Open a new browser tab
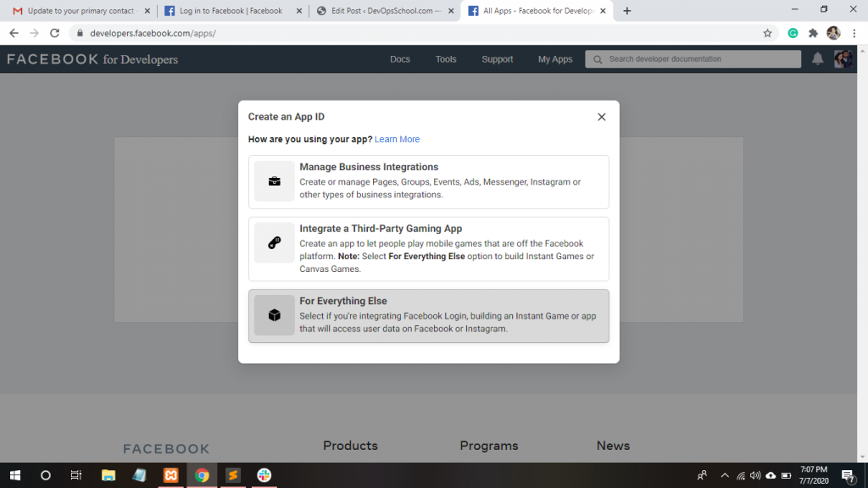868x488 pixels. tap(626, 11)
